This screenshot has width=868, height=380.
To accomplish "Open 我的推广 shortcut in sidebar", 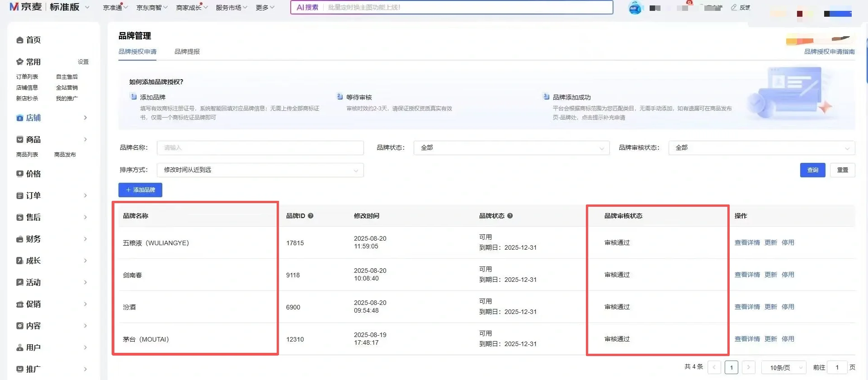I will (x=67, y=99).
